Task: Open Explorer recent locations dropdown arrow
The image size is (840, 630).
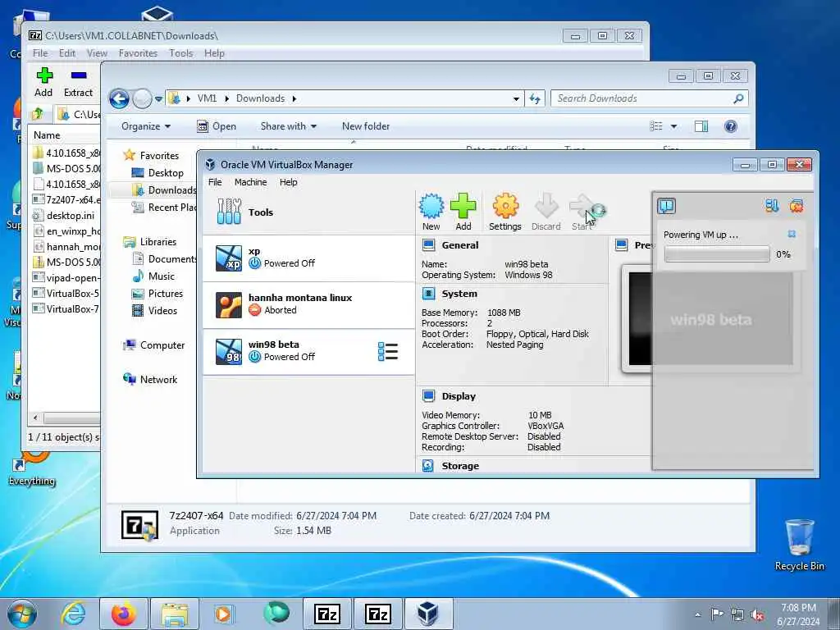Action: tap(158, 99)
